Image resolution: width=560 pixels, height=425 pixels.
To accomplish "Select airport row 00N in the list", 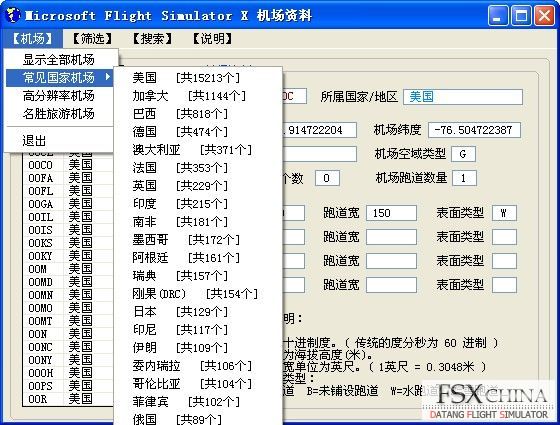I will (68, 334).
